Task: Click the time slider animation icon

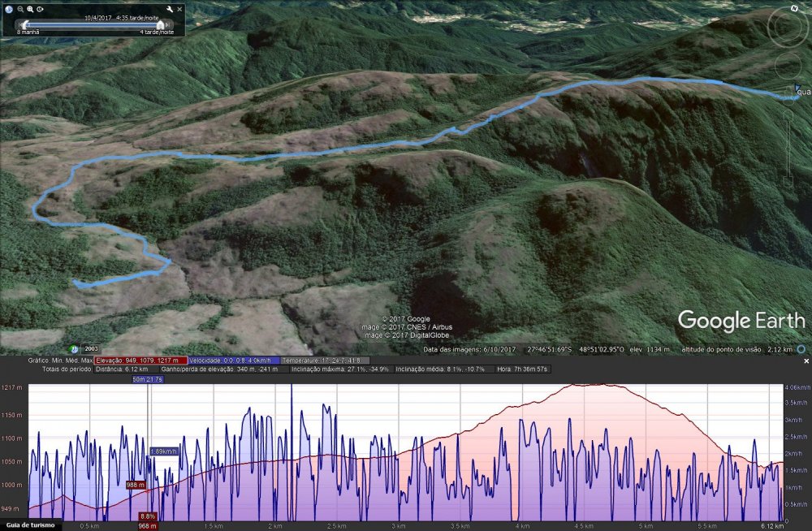Action: pos(41,9)
